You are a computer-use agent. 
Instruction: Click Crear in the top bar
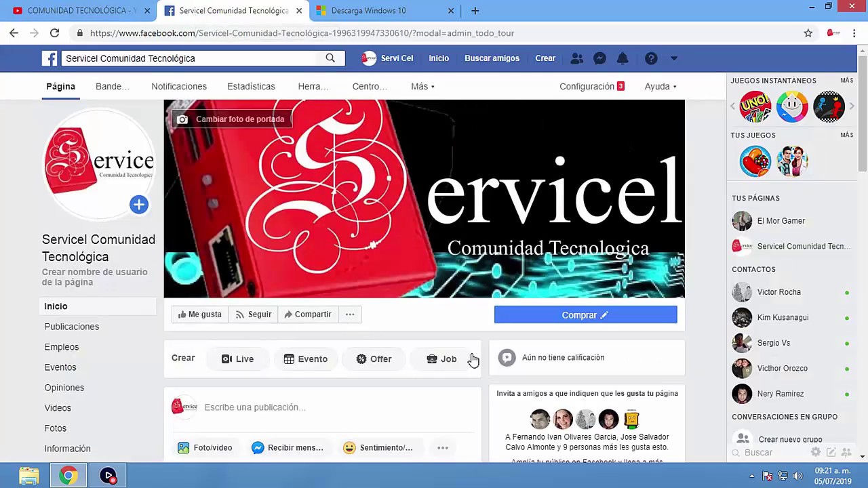point(545,58)
